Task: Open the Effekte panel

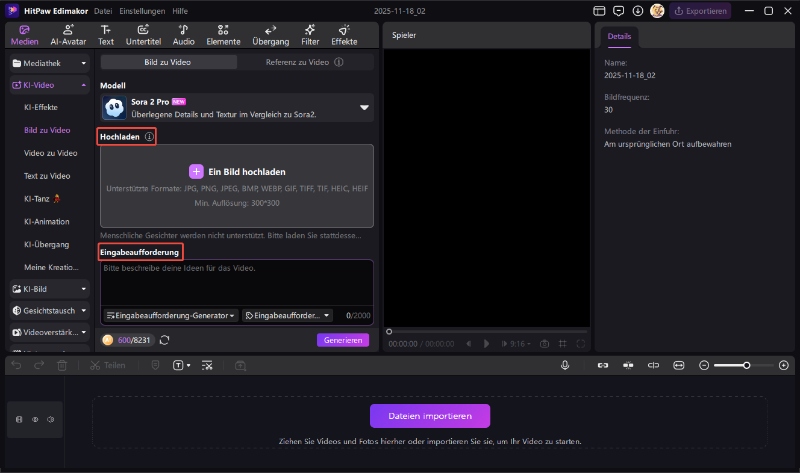Action: click(344, 35)
